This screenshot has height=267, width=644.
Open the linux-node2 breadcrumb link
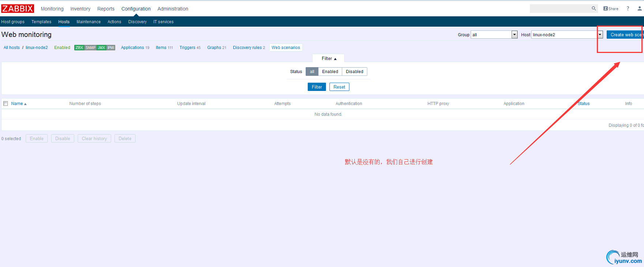coord(37,47)
